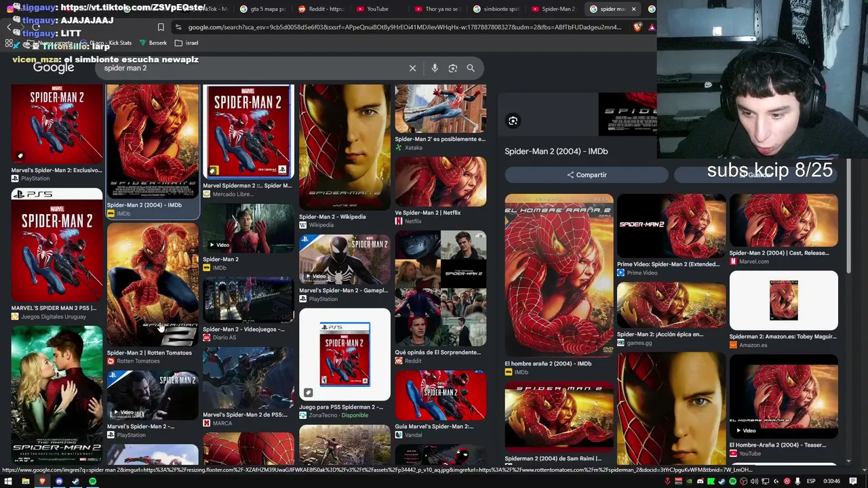Open games.gg Acción épica related image
This screenshot has height=488, width=868.
tap(671, 305)
